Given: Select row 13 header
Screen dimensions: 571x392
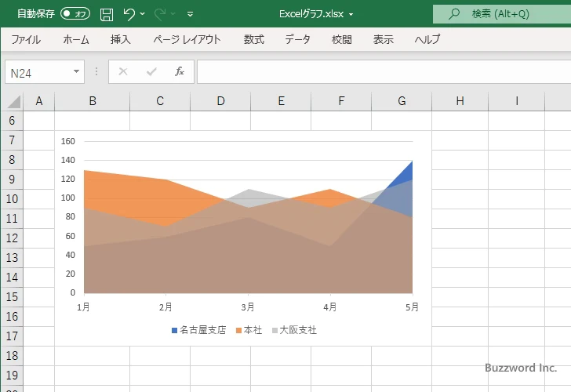Looking at the screenshot, I should pos(12,258).
